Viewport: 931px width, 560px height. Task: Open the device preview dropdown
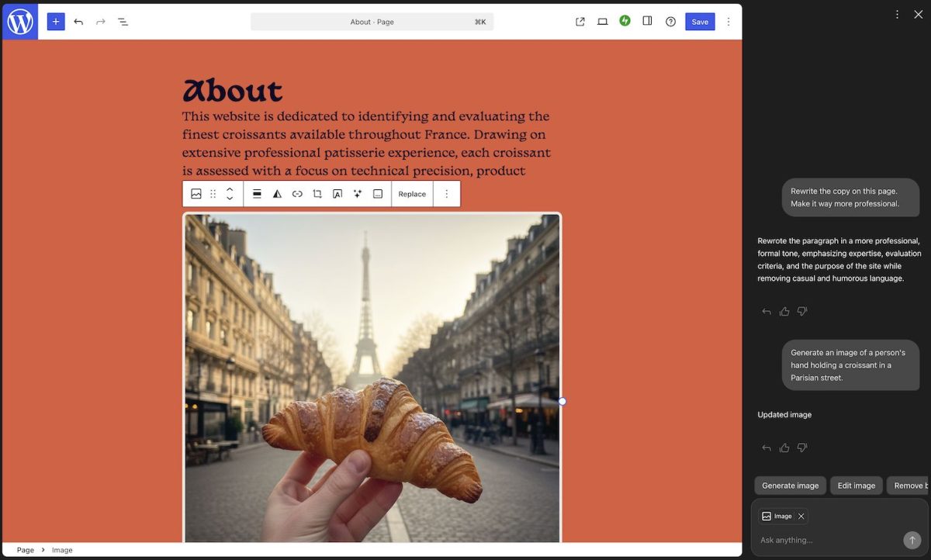pyautogui.click(x=602, y=22)
